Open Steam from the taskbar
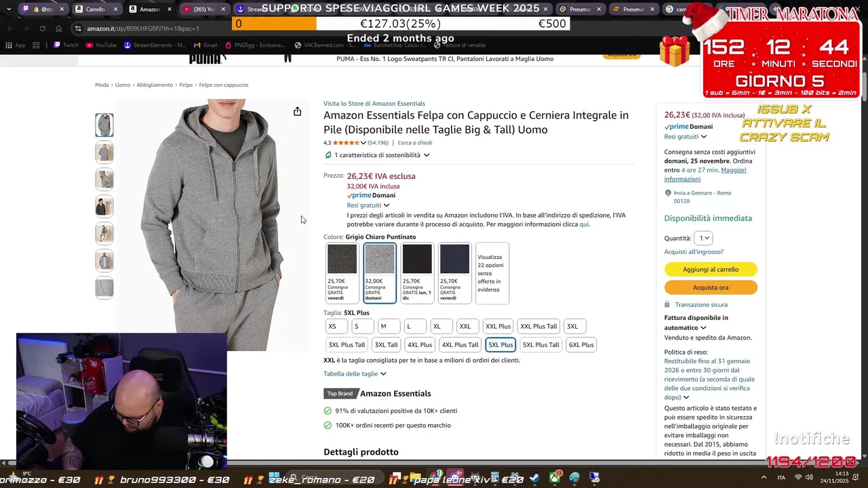 tap(534, 479)
